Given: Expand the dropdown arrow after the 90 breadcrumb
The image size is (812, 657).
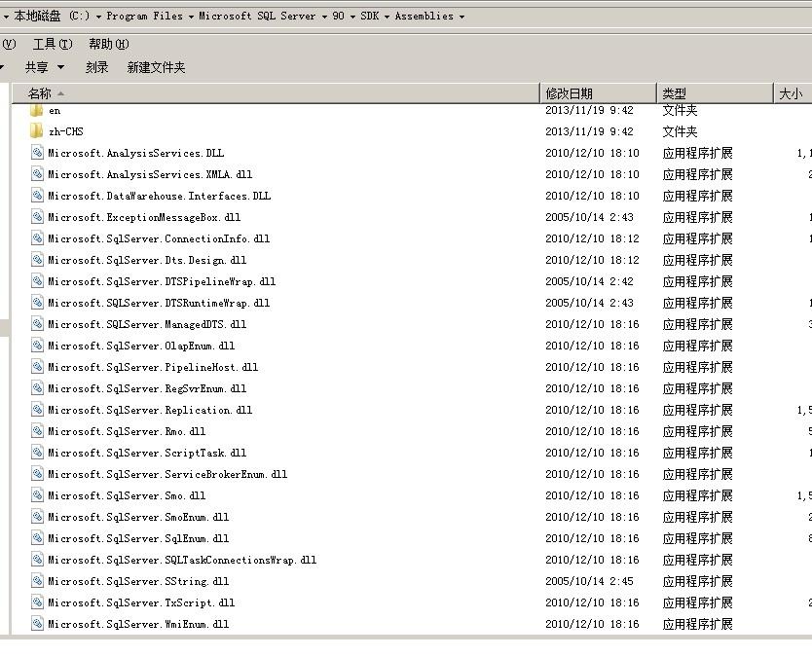Looking at the screenshot, I should click(x=352, y=17).
